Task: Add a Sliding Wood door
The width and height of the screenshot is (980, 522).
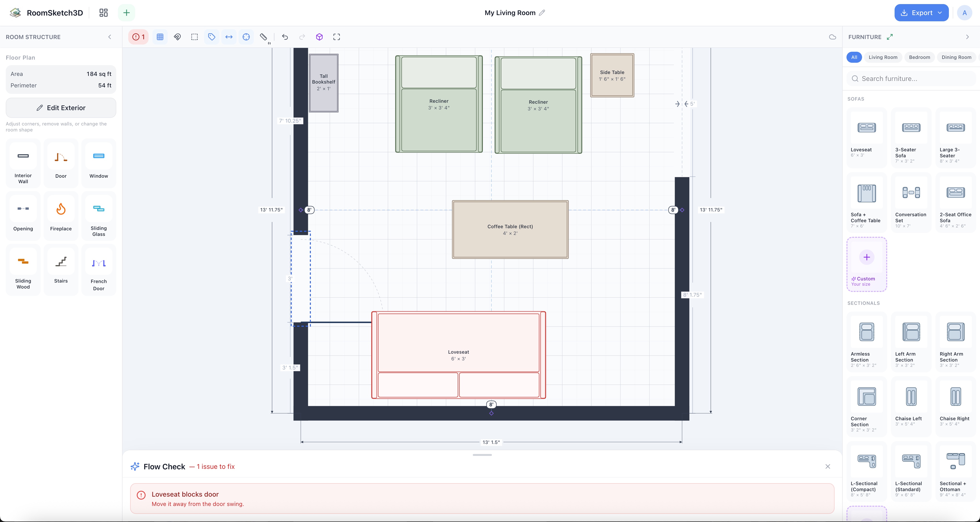Action: tap(23, 270)
